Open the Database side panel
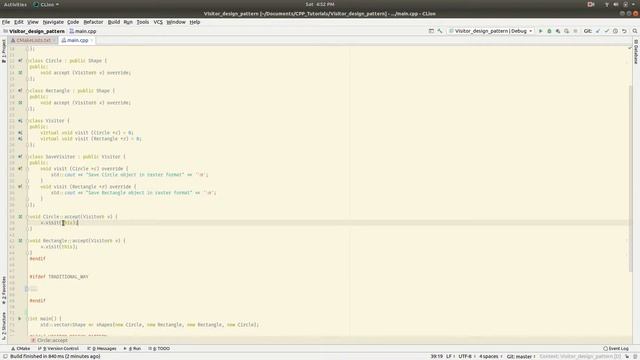 (x=636, y=51)
